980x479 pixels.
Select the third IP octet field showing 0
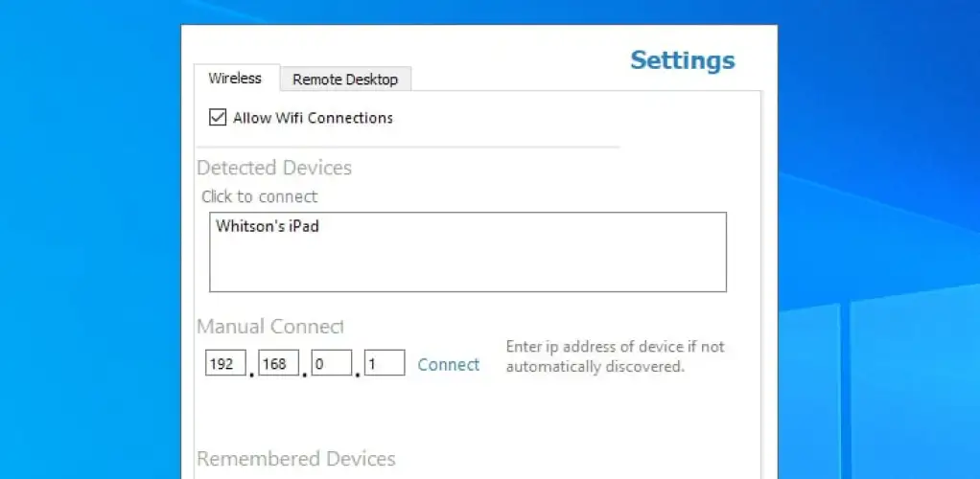point(332,363)
